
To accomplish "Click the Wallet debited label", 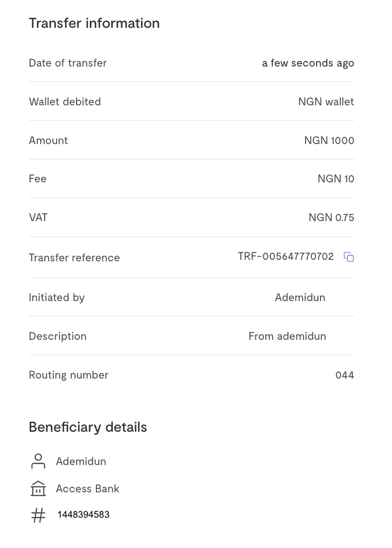I will (65, 102).
